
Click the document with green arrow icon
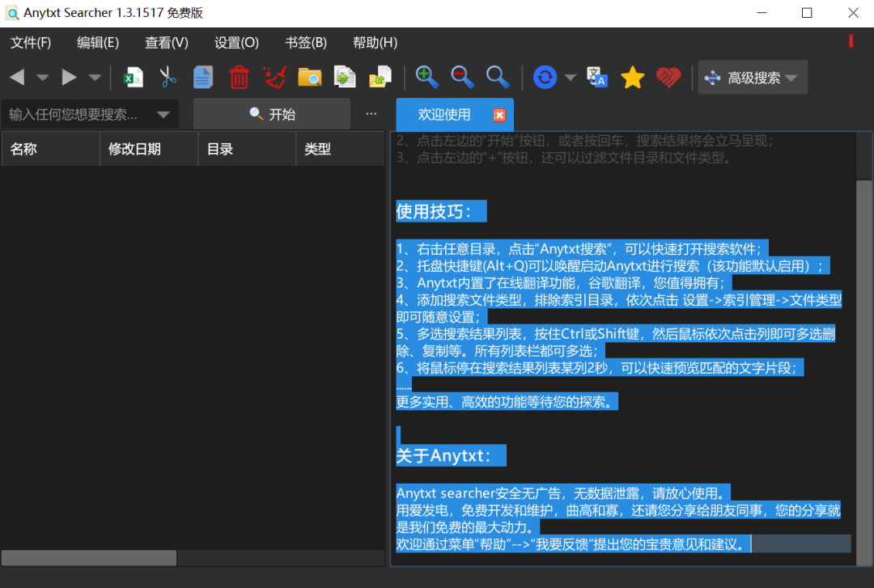coord(345,77)
